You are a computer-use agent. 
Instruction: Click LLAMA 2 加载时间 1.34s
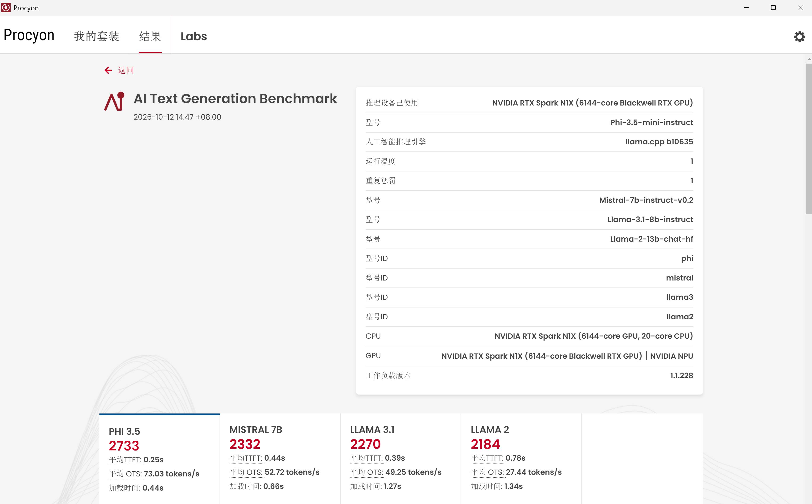[x=497, y=486]
